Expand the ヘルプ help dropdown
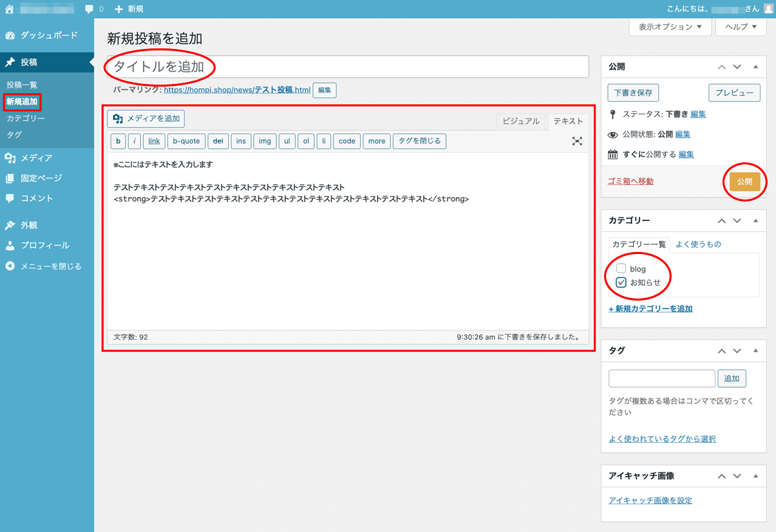The image size is (776, 532). coord(740,27)
